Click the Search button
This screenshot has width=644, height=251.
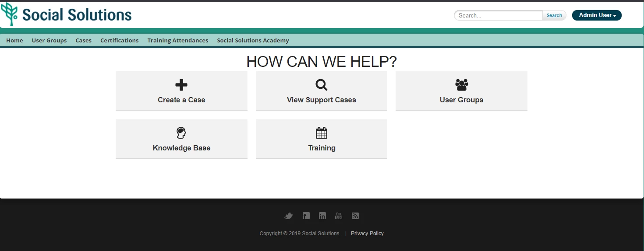[554, 15]
